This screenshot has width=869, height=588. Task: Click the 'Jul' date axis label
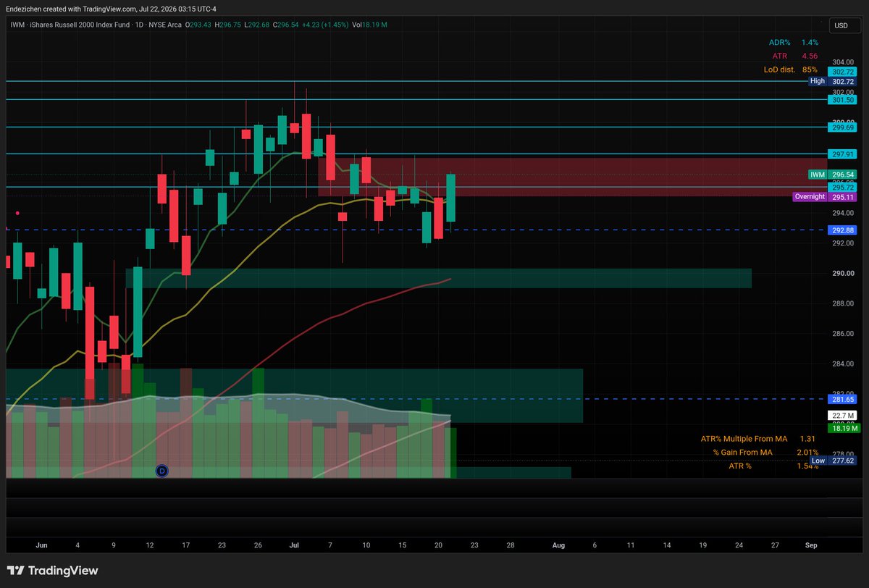[x=295, y=545]
